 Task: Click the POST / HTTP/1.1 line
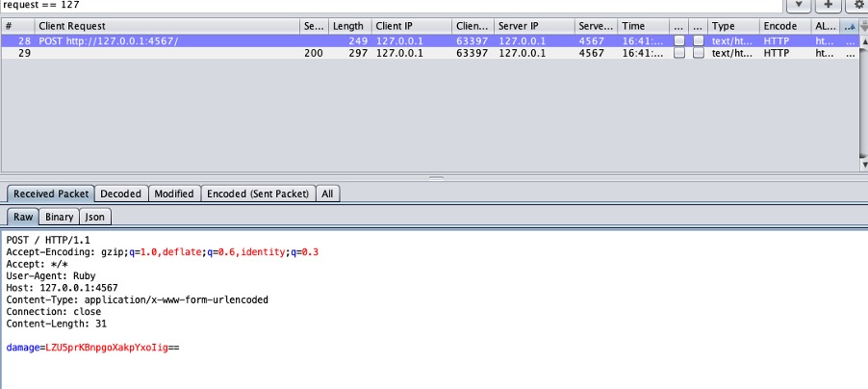pyautogui.click(x=48, y=240)
